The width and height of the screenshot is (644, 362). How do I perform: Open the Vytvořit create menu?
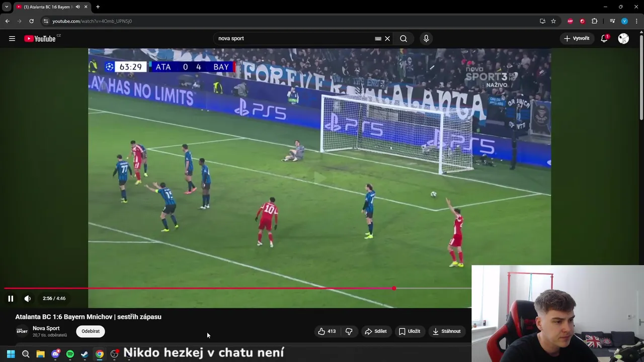pos(577,39)
